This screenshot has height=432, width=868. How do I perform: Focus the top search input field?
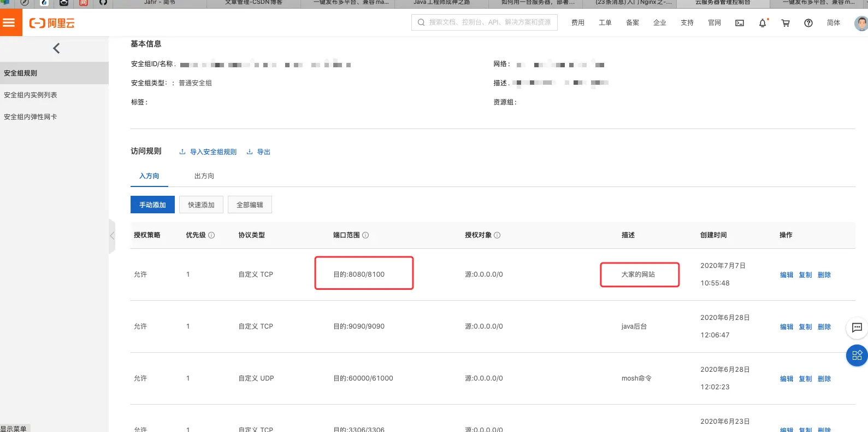[485, 22]
